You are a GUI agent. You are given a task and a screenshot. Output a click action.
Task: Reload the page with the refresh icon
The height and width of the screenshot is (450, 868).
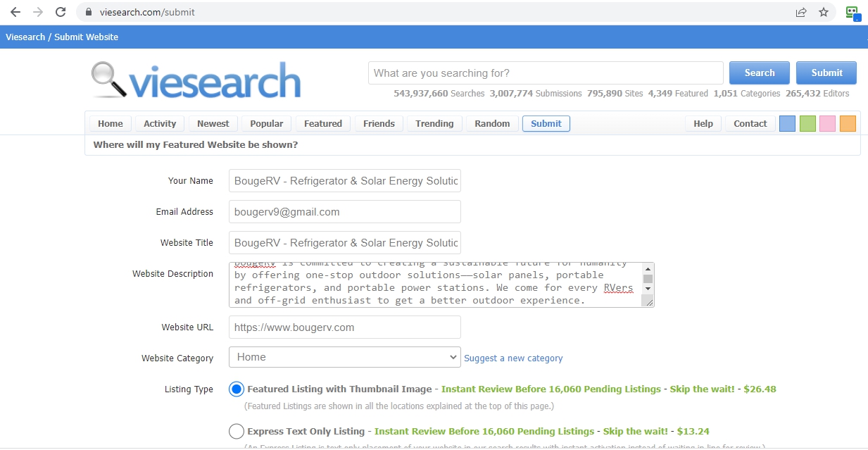61,12
